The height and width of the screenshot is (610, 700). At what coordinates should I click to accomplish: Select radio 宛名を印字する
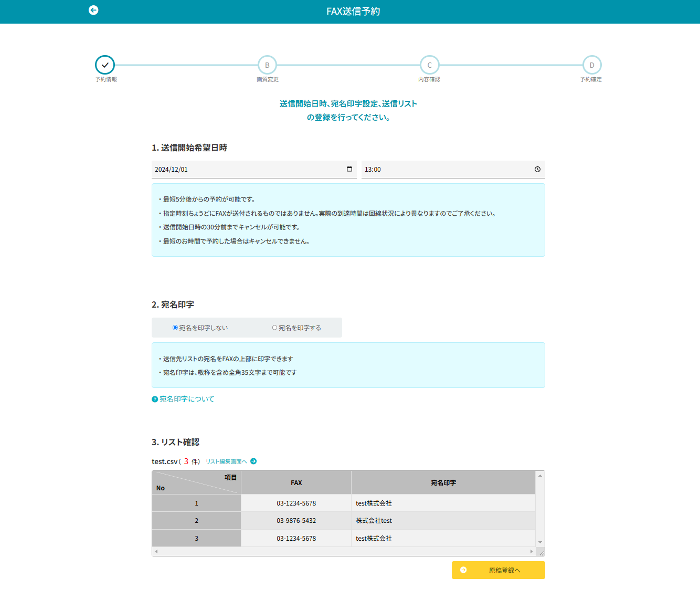coord(274,328)
